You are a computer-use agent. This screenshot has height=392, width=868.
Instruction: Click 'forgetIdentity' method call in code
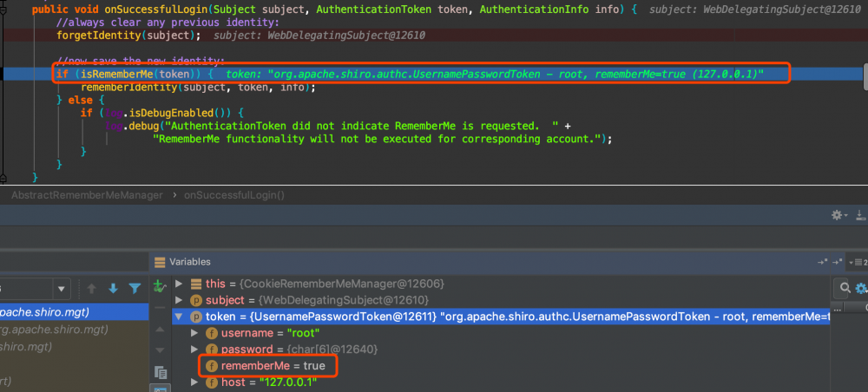[x=97, y=36]
